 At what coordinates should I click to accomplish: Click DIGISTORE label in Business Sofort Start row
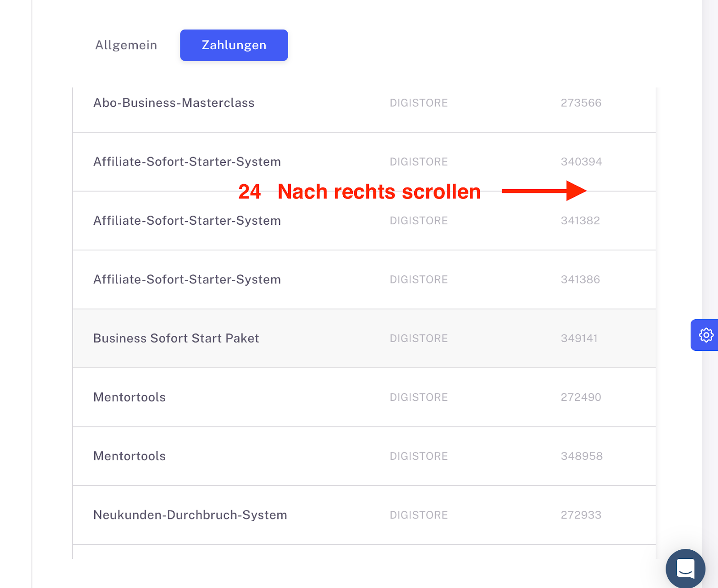point(419,338)
